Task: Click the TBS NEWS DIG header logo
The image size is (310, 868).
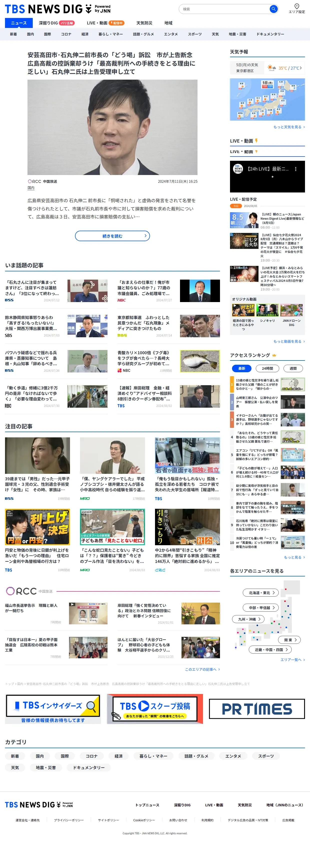Action: click(58, 9)
